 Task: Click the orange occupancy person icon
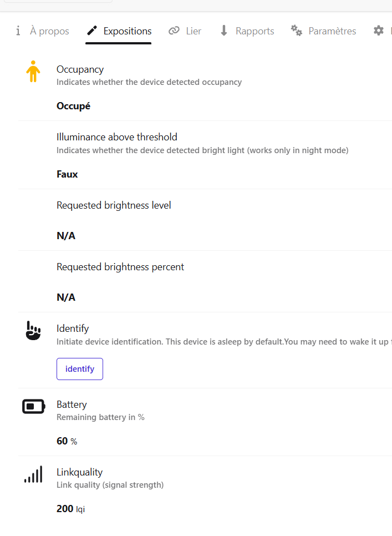[33, 72]
